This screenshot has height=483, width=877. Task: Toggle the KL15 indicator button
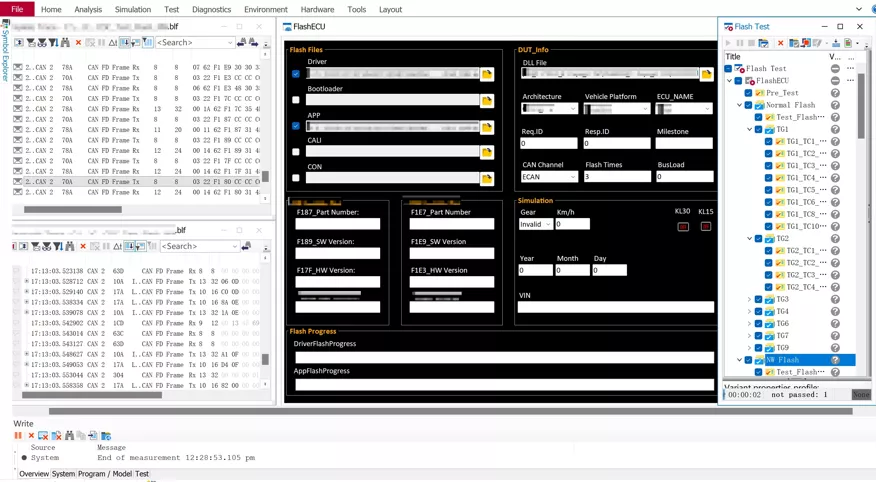coord(706,226)
